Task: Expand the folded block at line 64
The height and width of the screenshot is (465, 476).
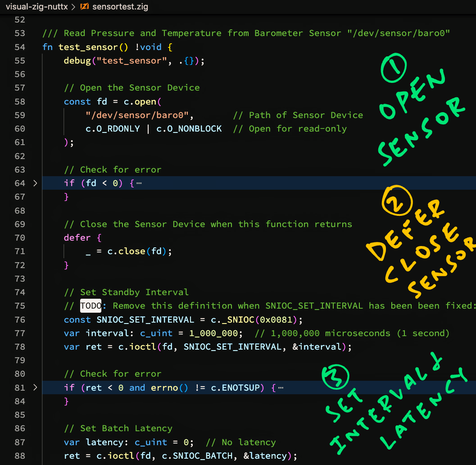Action: 36,183
